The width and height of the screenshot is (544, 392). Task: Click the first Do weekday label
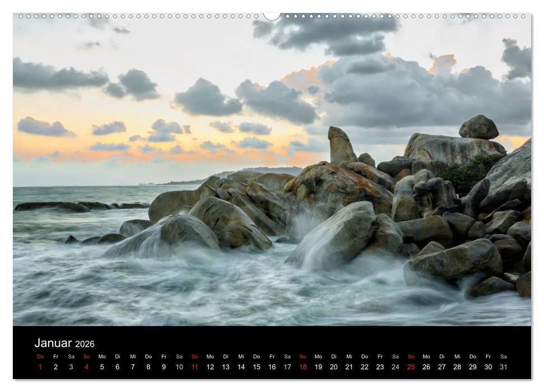[x=40, y=356]
